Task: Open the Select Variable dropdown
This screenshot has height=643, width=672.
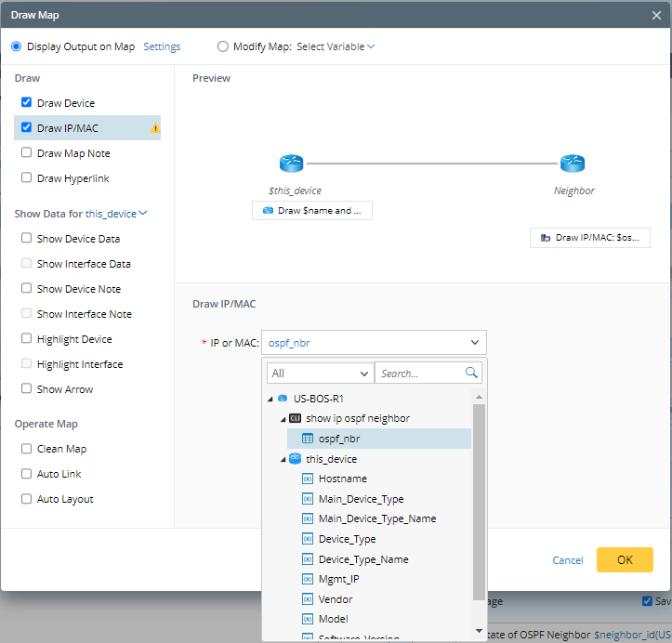Action: (x=336, y=46)
